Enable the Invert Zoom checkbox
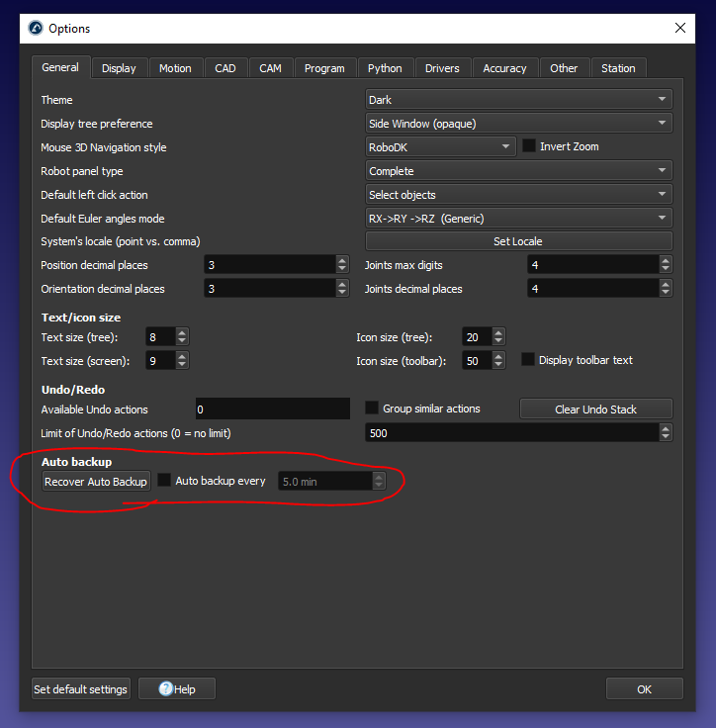 pos(529,146)
